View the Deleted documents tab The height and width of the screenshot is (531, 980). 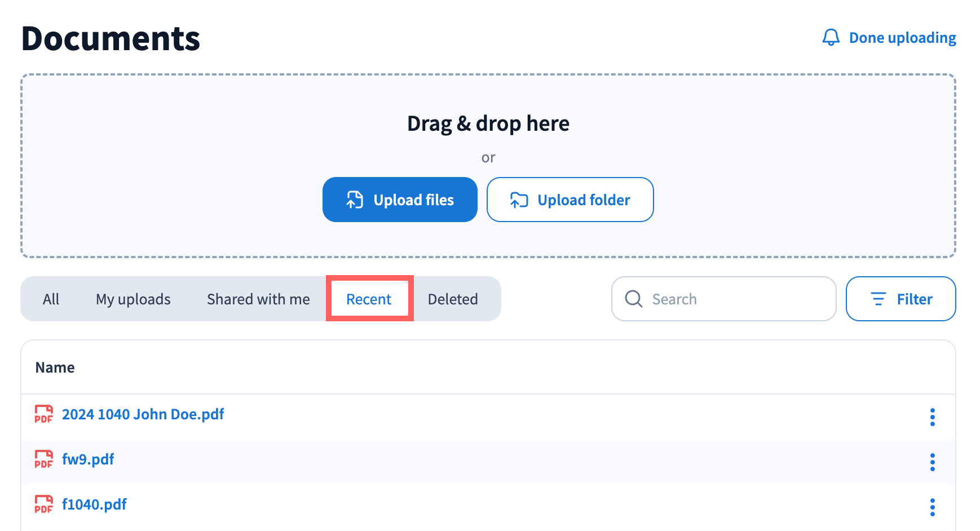(453, 299)
